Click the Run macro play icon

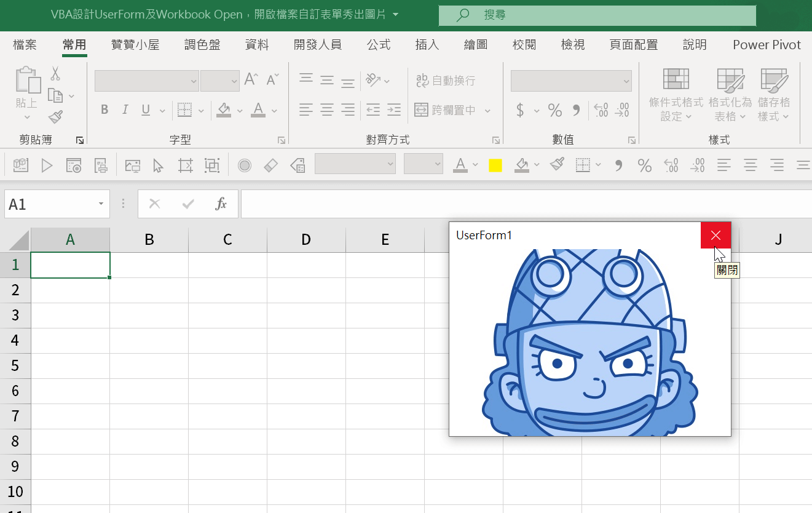(47, 165)
